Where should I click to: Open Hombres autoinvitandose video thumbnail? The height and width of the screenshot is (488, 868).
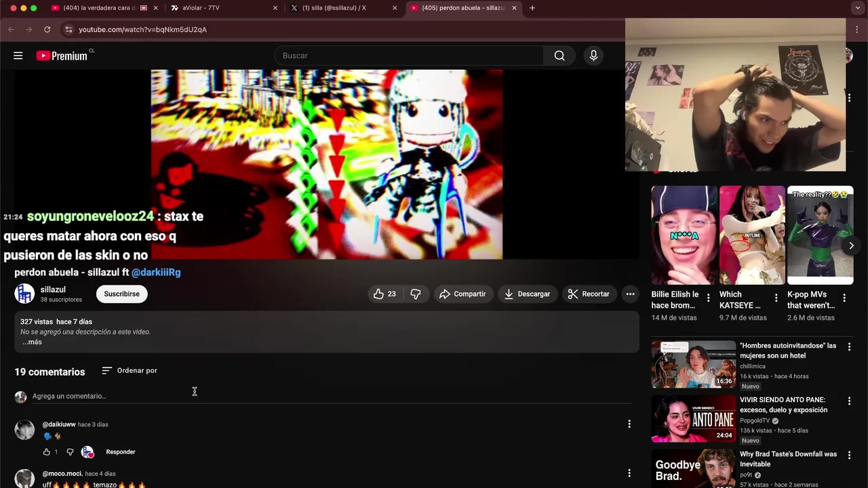pos(694,365)
